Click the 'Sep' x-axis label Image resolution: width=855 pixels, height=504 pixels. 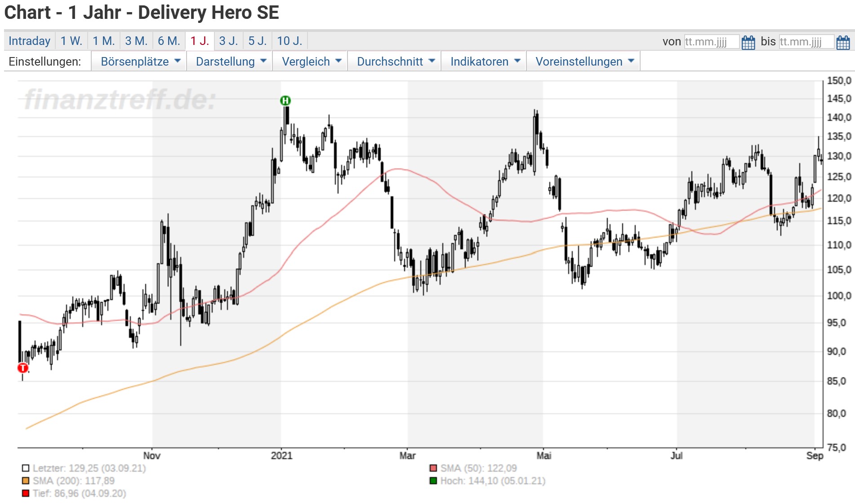click(815, 455)
